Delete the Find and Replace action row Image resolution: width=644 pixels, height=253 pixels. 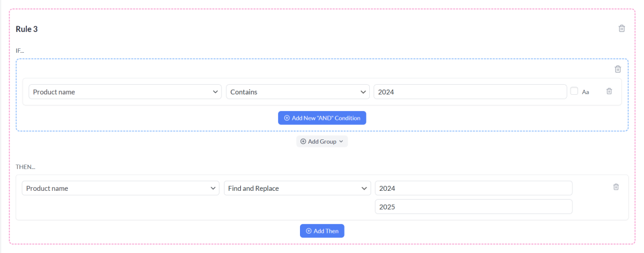616,186
